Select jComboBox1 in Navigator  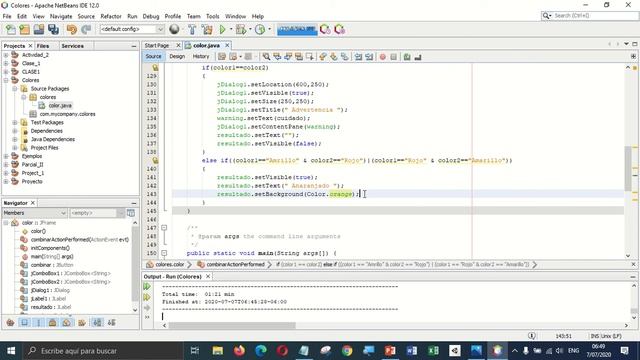71,273
